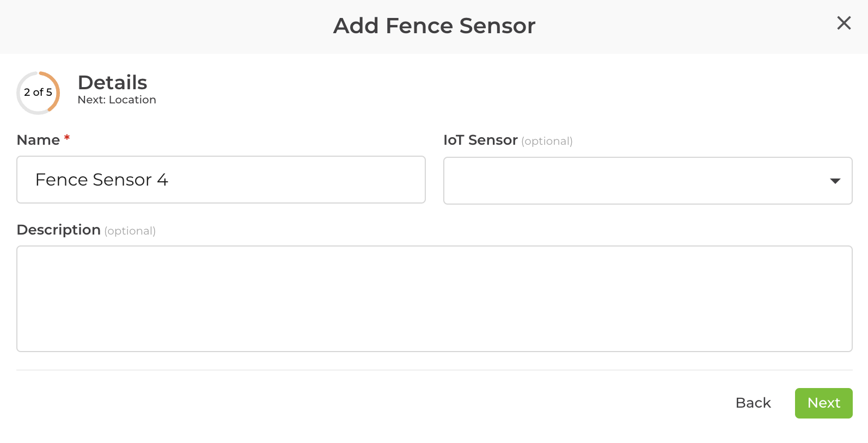Image resolution: width=868 pixels, height=443 pixels.
Task: Click inside the Description text area
Action: pyautogui.click(x=435, y=298)
